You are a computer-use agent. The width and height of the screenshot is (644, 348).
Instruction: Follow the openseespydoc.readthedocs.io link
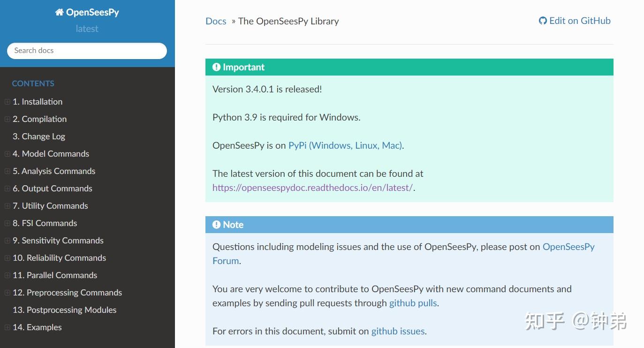point(312,188)
